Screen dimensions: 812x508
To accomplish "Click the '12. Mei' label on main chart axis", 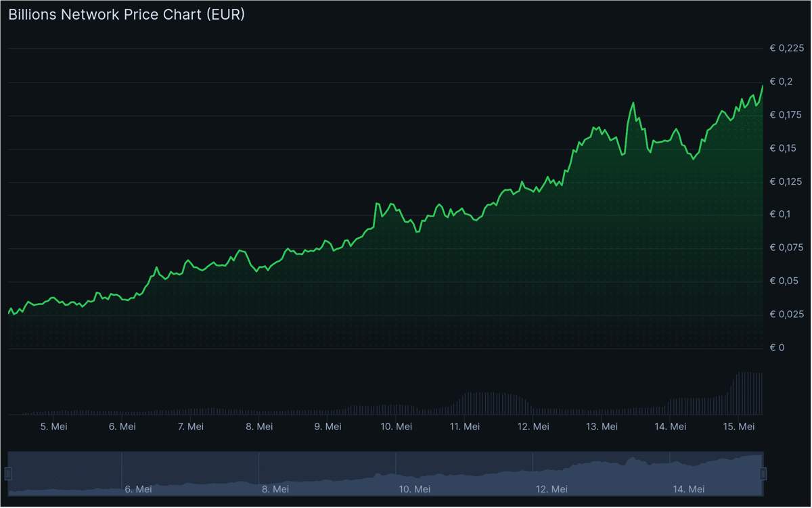I will click(533, 427).
